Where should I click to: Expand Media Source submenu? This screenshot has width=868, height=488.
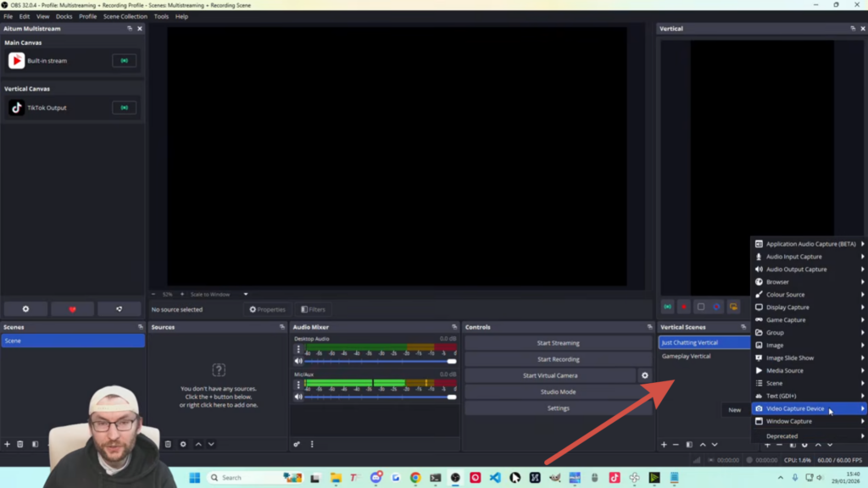(x=809, y=371)
